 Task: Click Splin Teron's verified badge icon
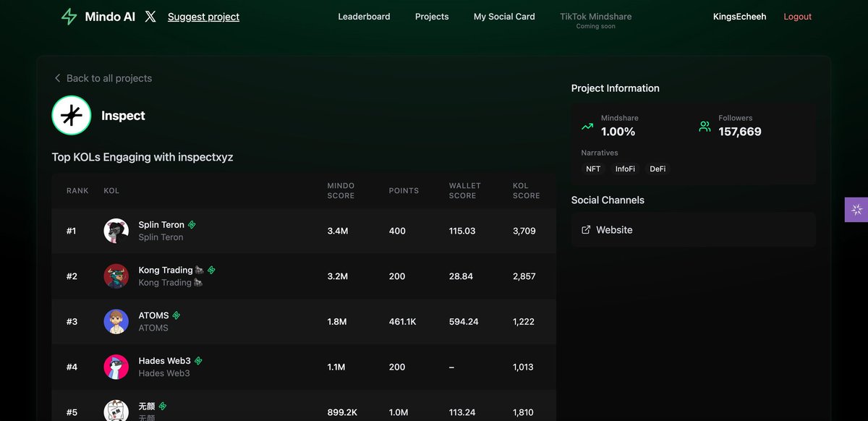click(192, 225)
